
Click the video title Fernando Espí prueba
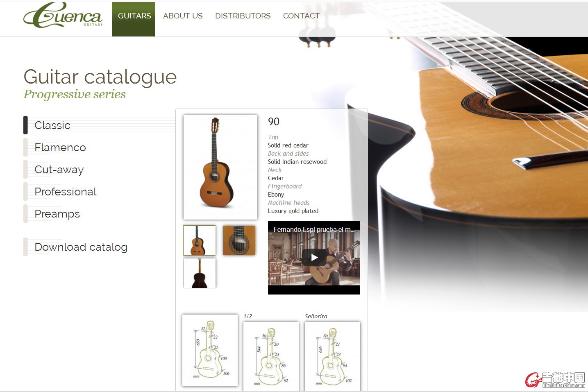(x=314, y=230)
